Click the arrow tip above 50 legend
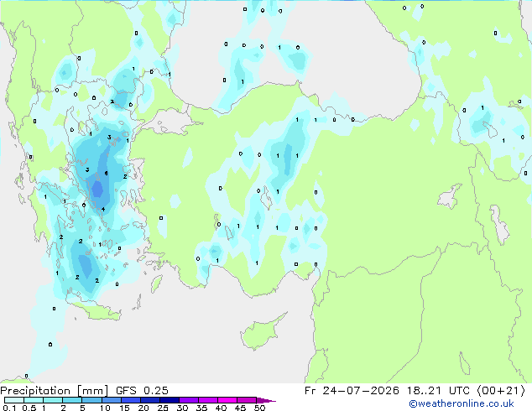This screenshot has height=411, width=532. 266,400
